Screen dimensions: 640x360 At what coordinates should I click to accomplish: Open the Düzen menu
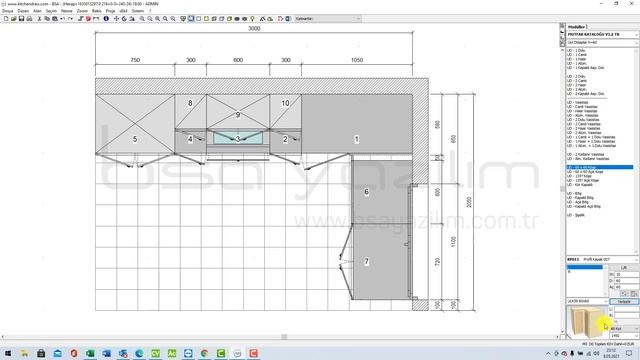23,11
